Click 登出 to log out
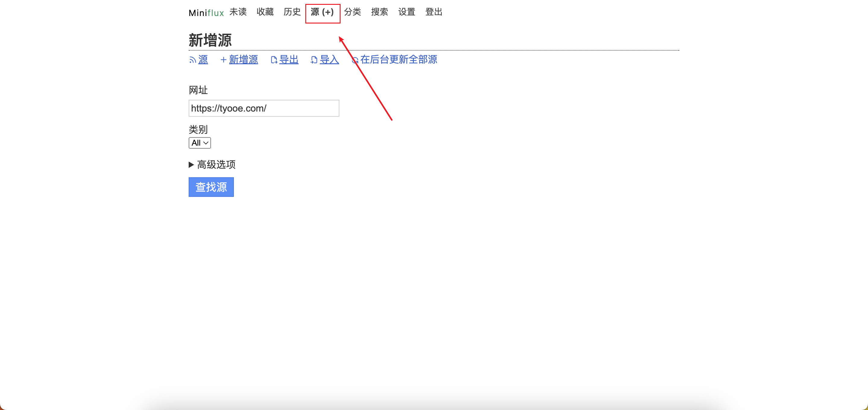 (x=434, y=12)
